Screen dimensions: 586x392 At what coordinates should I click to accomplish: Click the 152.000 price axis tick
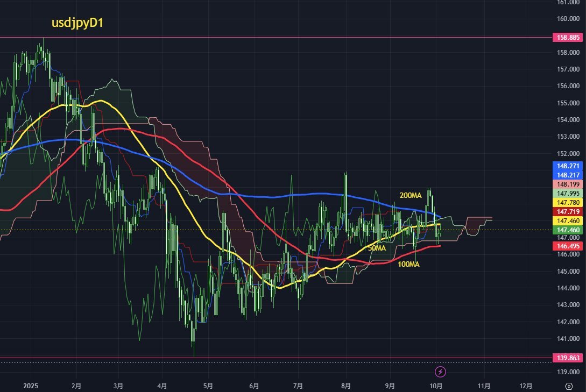(x=568, y=154)
